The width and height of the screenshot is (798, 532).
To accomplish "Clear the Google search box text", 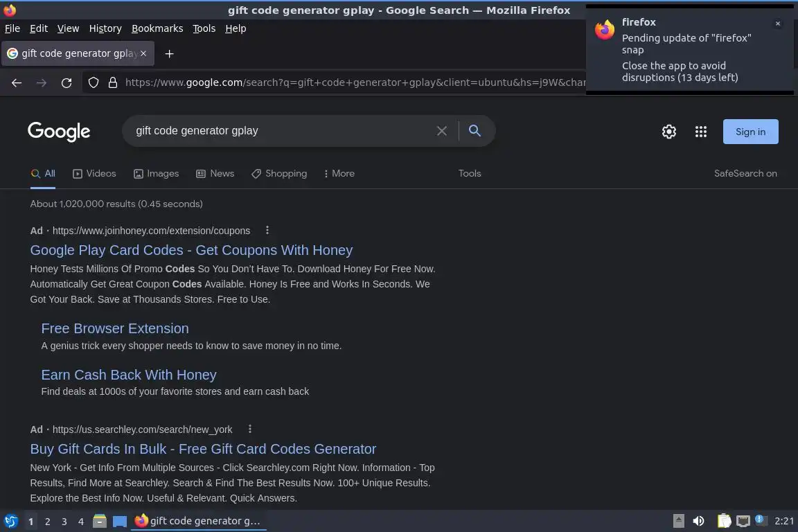I will [442, 131].
